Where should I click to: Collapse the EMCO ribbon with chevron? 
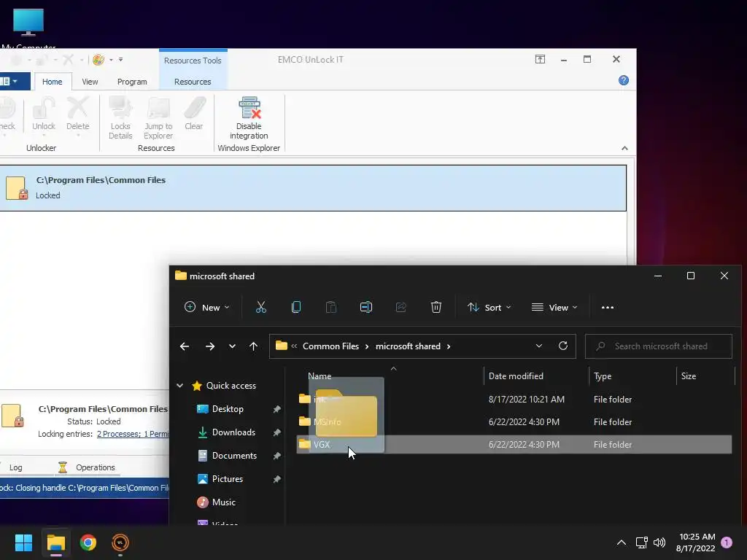(624, 148)
